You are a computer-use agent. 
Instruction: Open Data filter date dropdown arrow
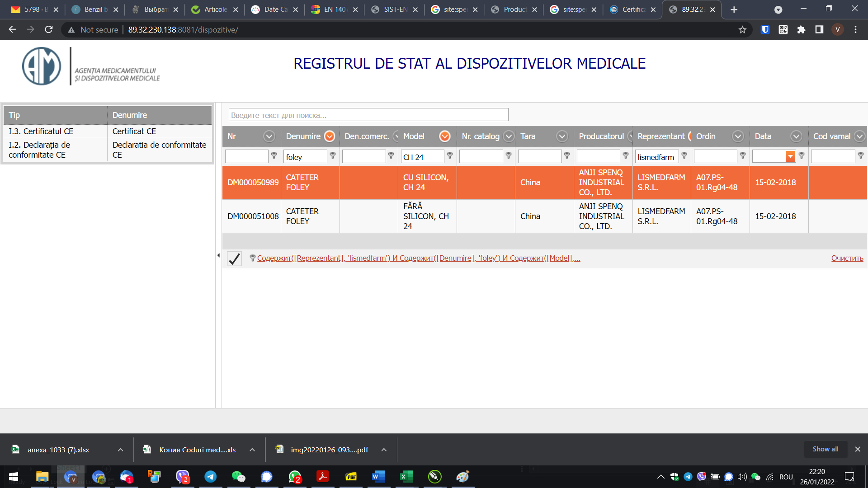click(x=790, y=156)
